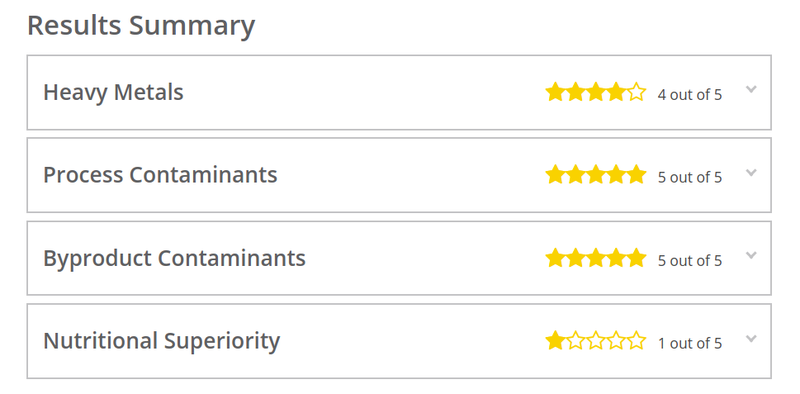800x394 pixels.
Task: Click the first filled star in Heavy Metals
Action: tap(555, 92)
